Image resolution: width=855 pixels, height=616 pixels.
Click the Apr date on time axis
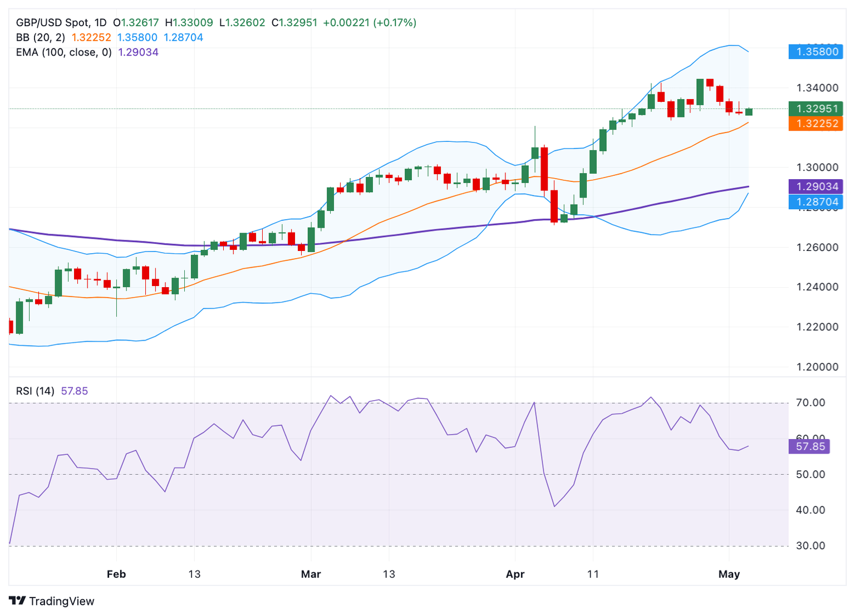point(515,574)
